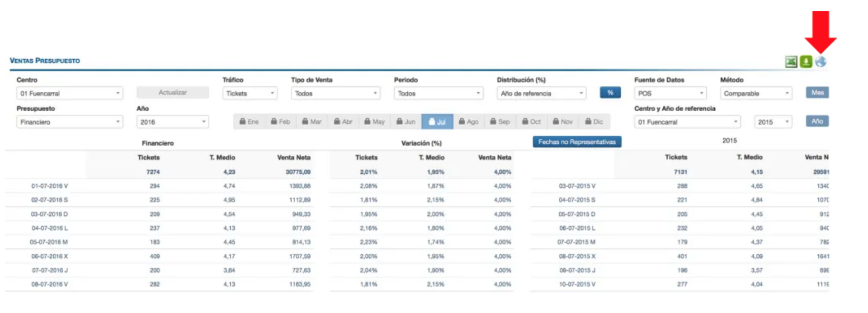Screen dimensions: 868x313
Task: Open the Centro dropdown
Action: point(70,94)
